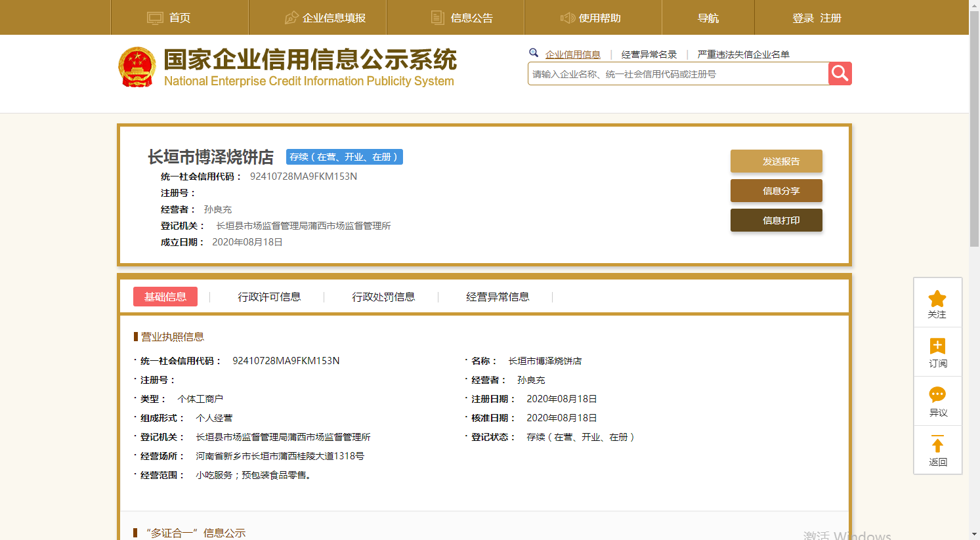Click the speech bubble 异议 icon
This screenshot has width=980, height=540.
click(937, 395)
